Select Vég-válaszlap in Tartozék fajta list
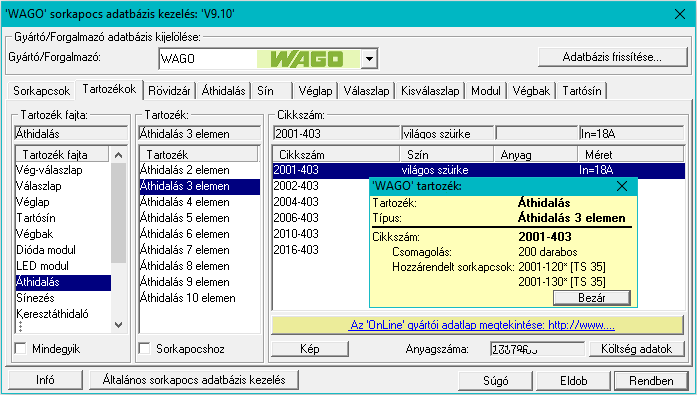 click(x=63, y=170)
